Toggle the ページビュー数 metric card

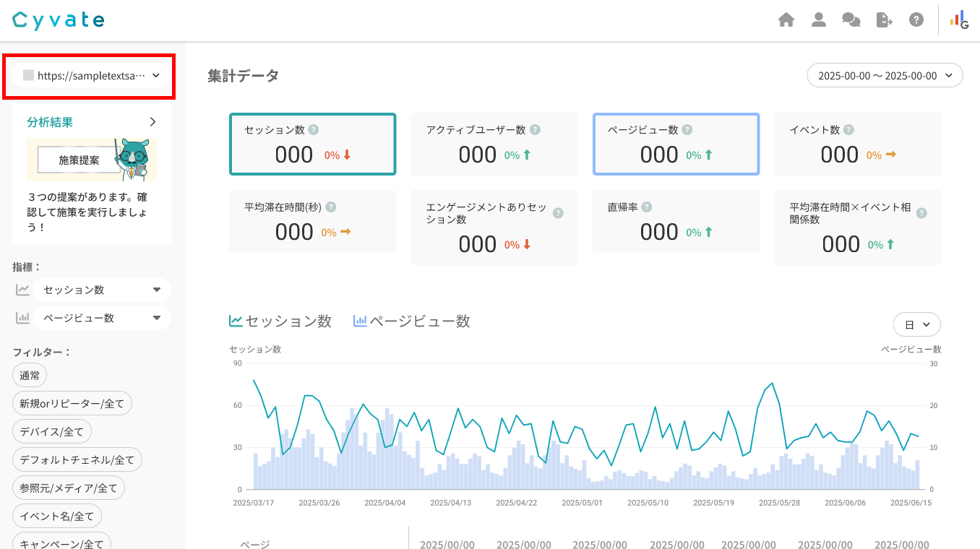point(676,144)
